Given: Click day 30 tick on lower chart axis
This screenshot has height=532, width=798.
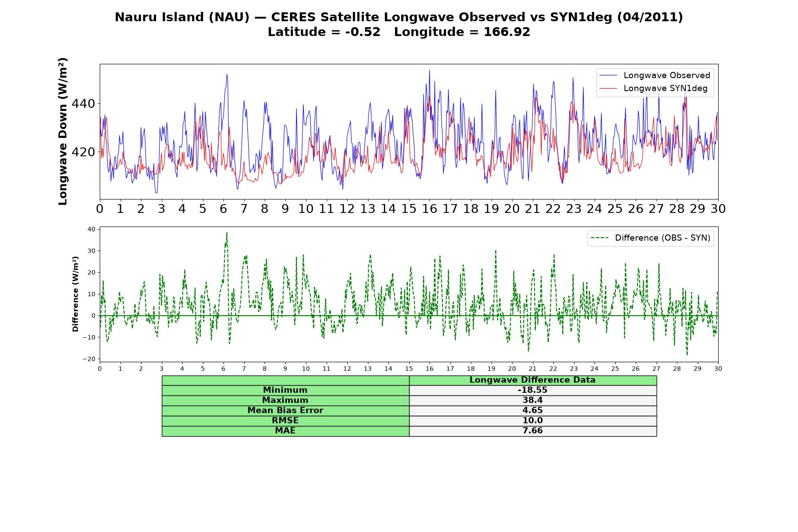Looking at the screenshot, I should [718, 369].
